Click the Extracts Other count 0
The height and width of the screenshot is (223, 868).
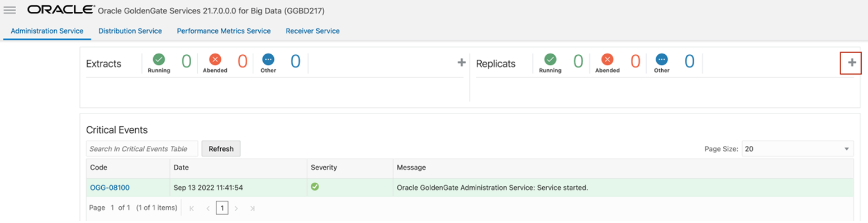point(296,61)
